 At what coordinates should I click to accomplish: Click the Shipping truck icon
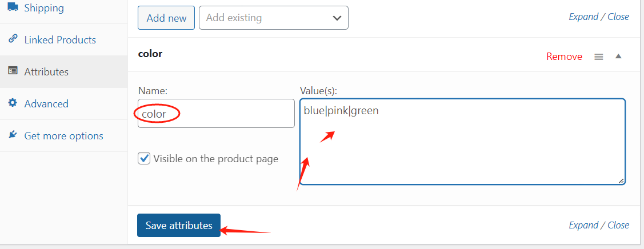[x=13, y=8]
